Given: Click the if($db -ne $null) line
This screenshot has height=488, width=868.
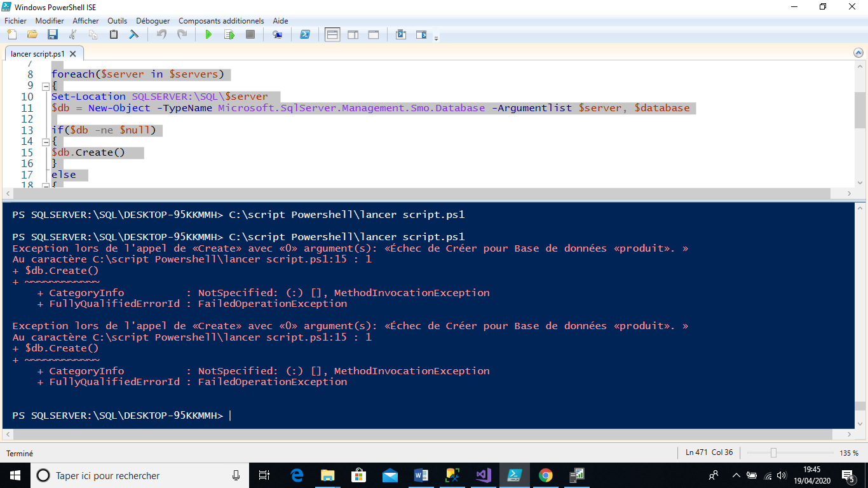Looking at the screenshot, I should click(x=104, y=130).
